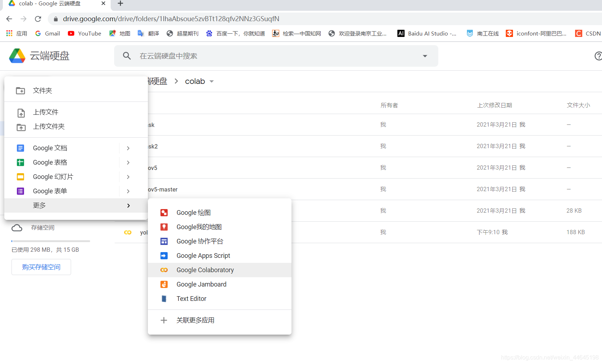Choose 关联更多应用 menu entry
The image size is (602, 364).
coord(220,320)
